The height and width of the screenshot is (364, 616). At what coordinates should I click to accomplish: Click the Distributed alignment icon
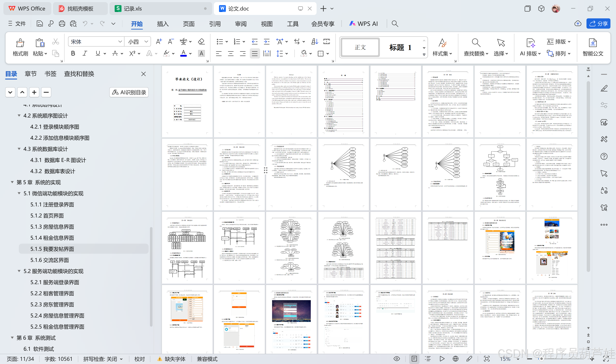[267, 53]
